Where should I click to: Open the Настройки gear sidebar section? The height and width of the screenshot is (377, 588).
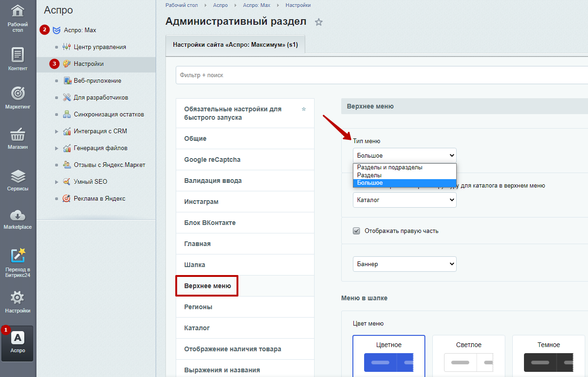18,302
